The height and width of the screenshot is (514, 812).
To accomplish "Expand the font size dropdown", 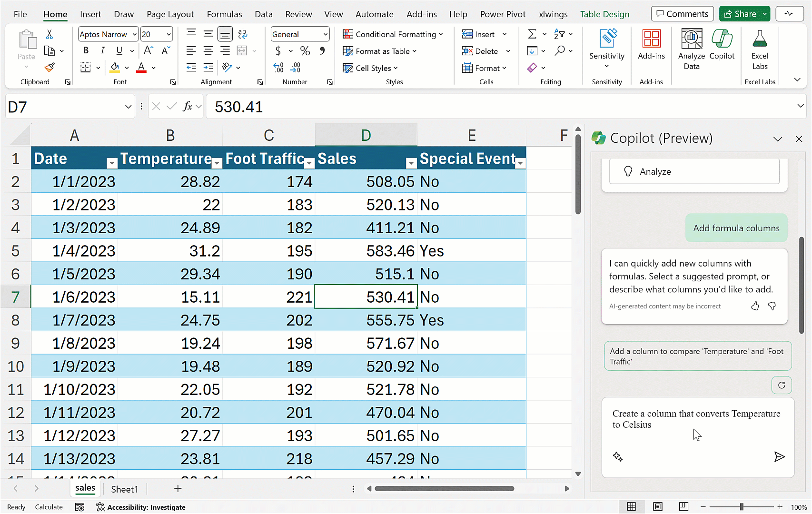I will pyautogui.click(x=168, y=34).
